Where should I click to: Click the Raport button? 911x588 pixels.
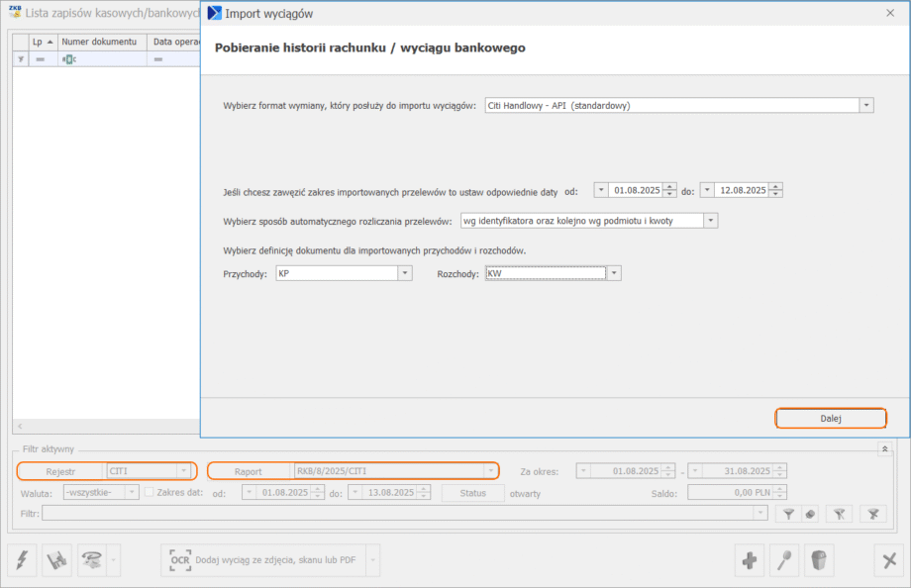[248, 471]
